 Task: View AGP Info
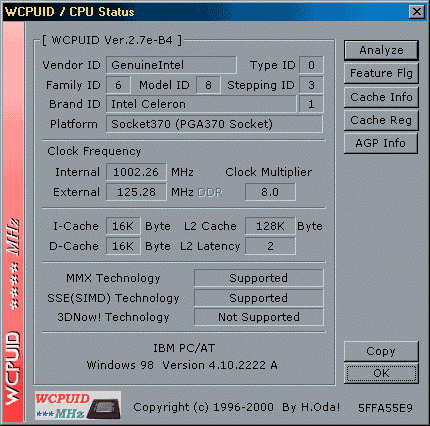[381, 143]
